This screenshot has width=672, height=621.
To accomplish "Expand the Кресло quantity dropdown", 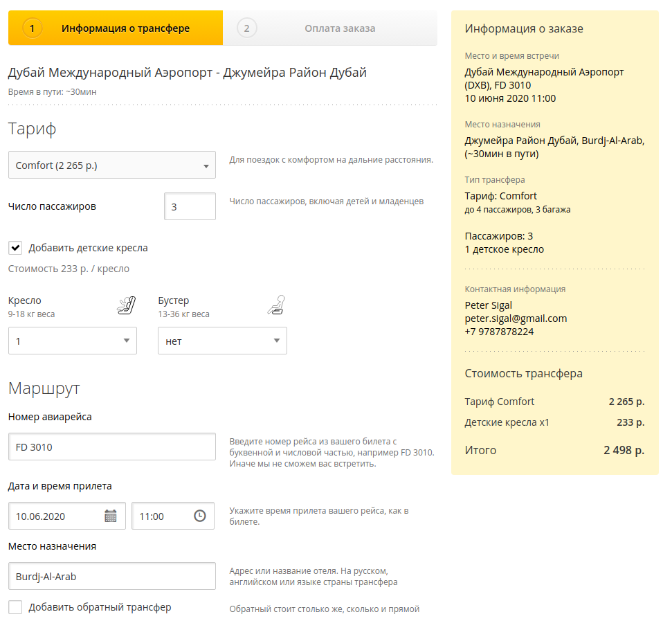I will [72, 341].
